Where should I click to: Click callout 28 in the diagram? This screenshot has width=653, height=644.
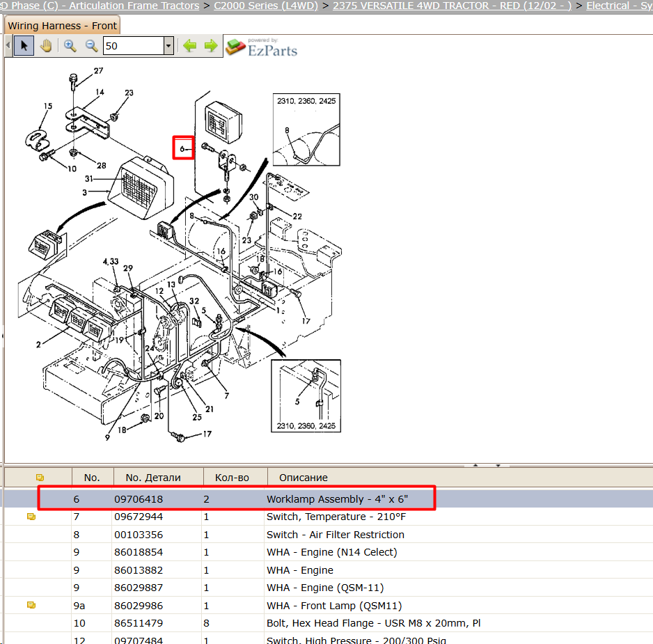102,166
